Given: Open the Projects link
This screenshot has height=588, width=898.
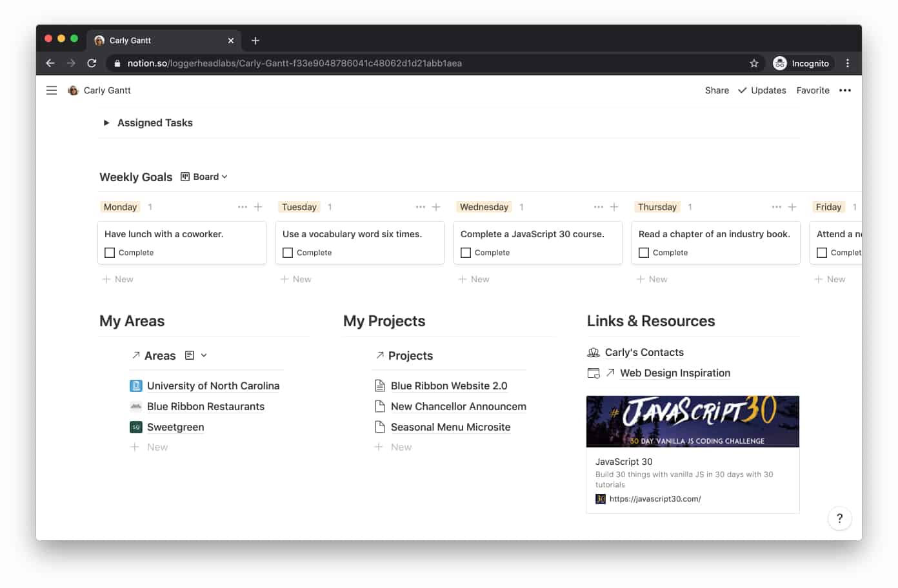Looking at the screenshot, I should [x=411, y=355].
